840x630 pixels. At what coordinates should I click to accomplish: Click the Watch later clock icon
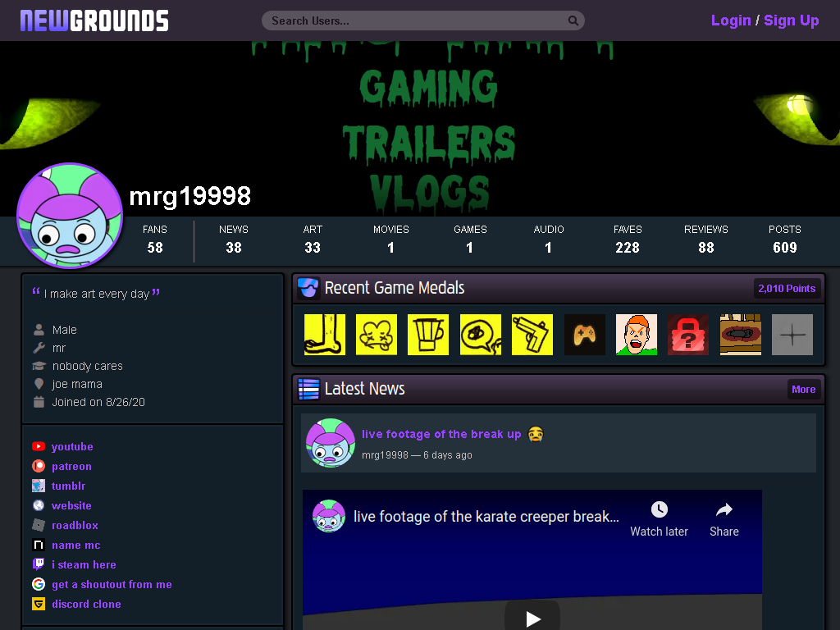pos(659,509)
